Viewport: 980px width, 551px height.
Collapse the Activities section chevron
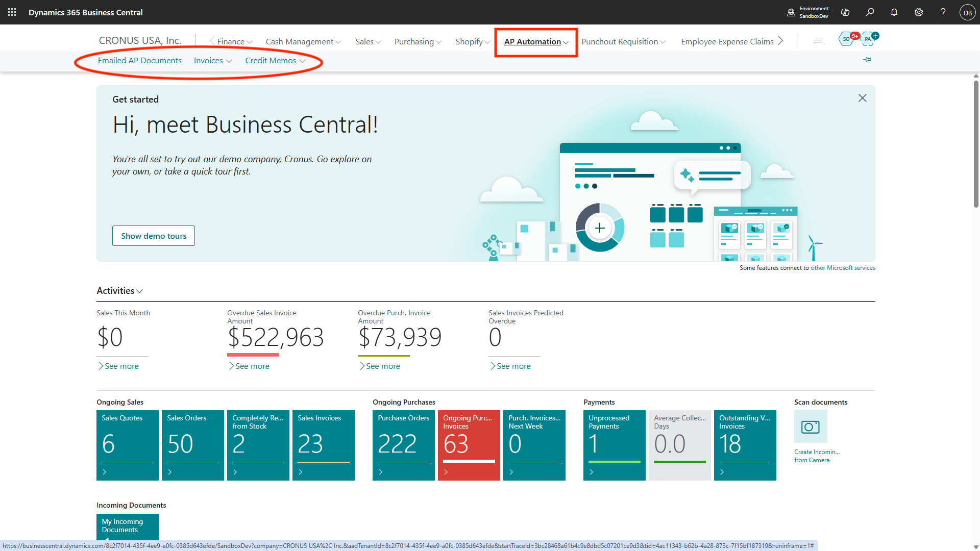tap(140, 291)
